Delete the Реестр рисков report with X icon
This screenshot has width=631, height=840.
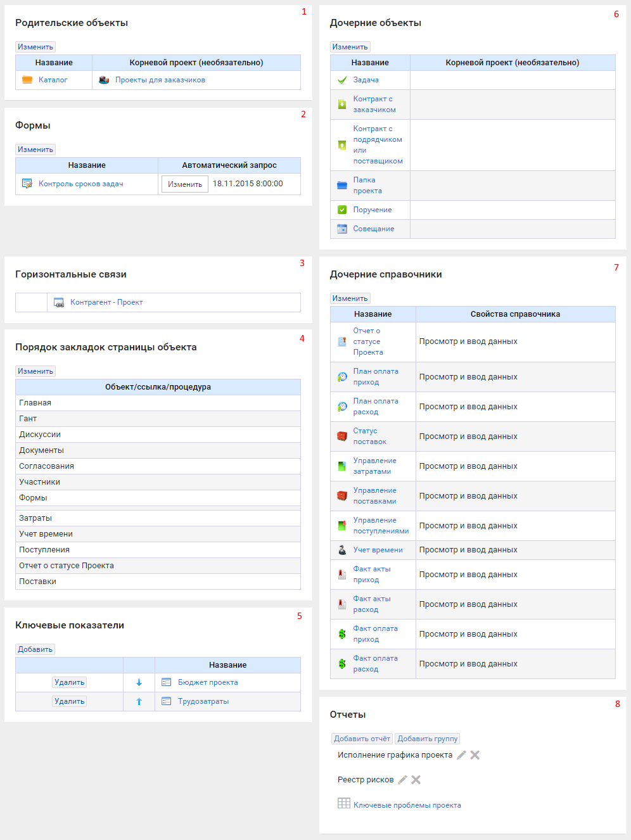click(416, 780)
